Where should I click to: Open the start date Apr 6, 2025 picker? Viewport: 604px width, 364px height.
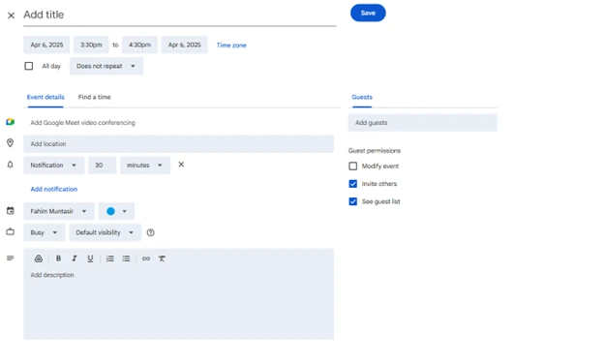[x=46, y=45]
